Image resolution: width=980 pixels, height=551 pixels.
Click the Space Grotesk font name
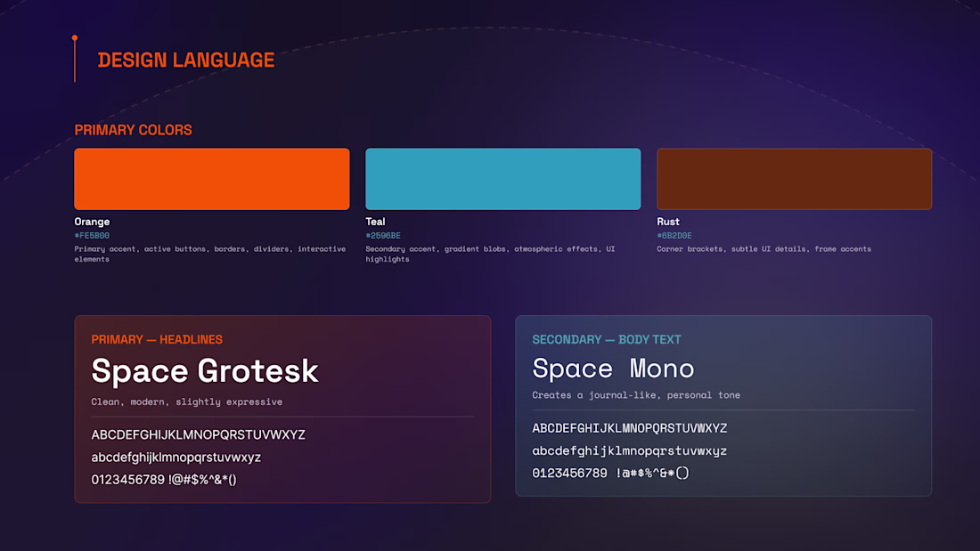tap(205, 370)
